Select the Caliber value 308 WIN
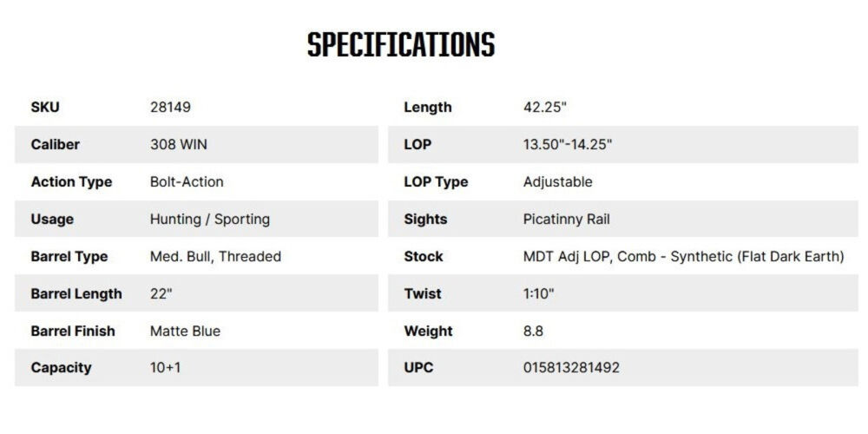 tap(179, 145)
